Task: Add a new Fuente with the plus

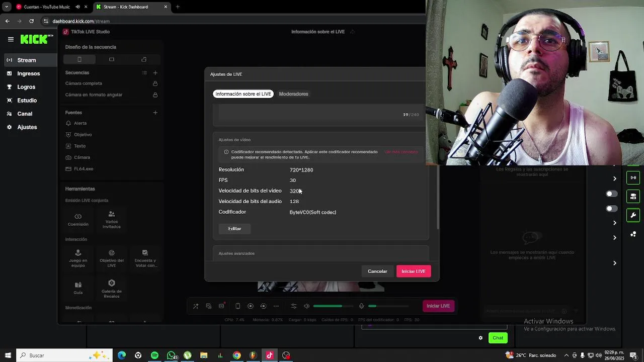Action: (x=155, y=113)
